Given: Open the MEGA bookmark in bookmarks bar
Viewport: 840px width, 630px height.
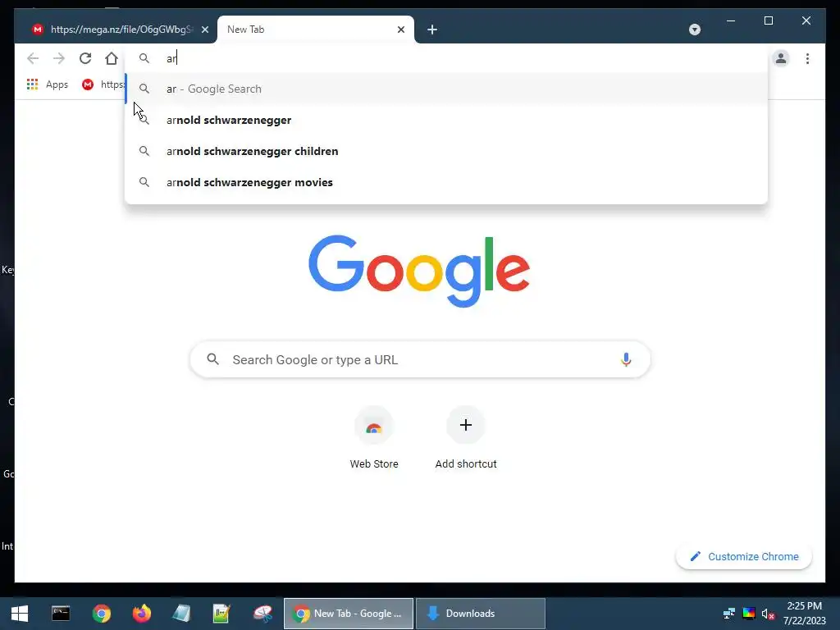Looking at the screenshot, I should (x=103, y=84).
